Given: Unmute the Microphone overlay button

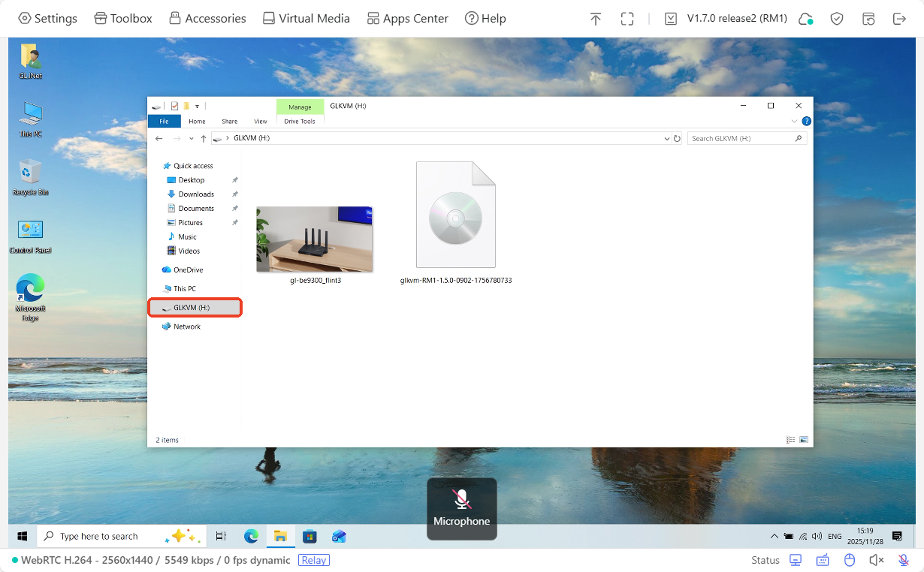Looking at the screenshot, I should coord(461,509).
